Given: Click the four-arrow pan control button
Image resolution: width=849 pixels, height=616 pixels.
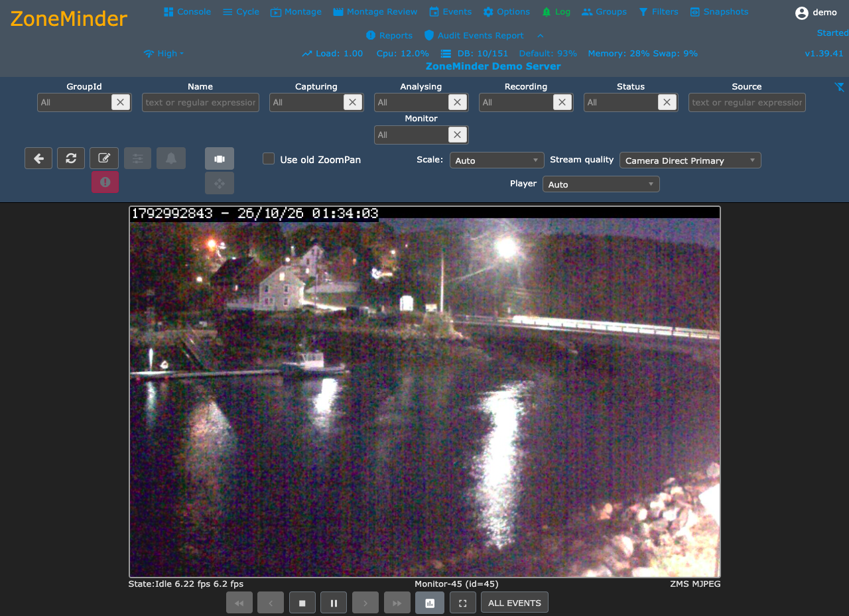Looking at the screenshot, I should (x=220, y=183).
